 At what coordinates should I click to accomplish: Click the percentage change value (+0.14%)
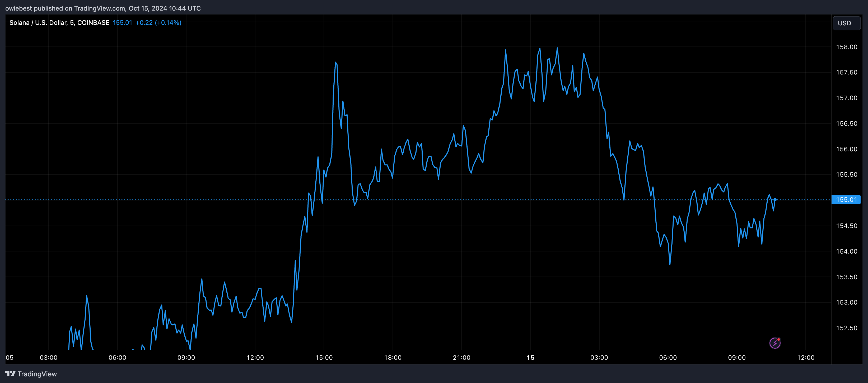click(168, 22)
